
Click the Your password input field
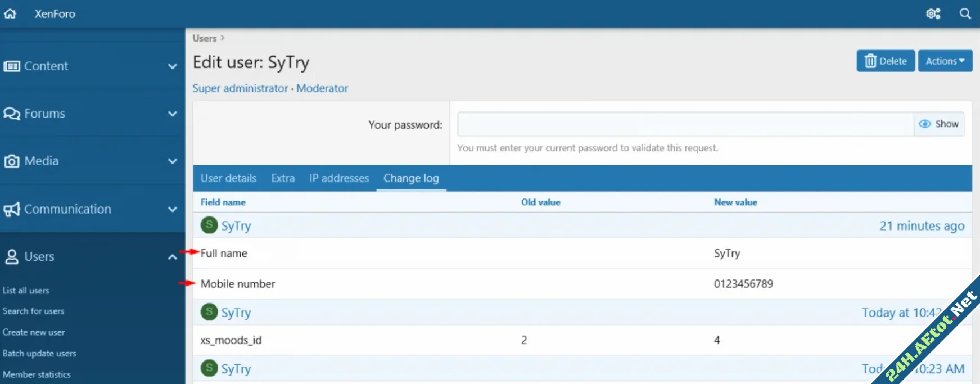pos(685,124)
